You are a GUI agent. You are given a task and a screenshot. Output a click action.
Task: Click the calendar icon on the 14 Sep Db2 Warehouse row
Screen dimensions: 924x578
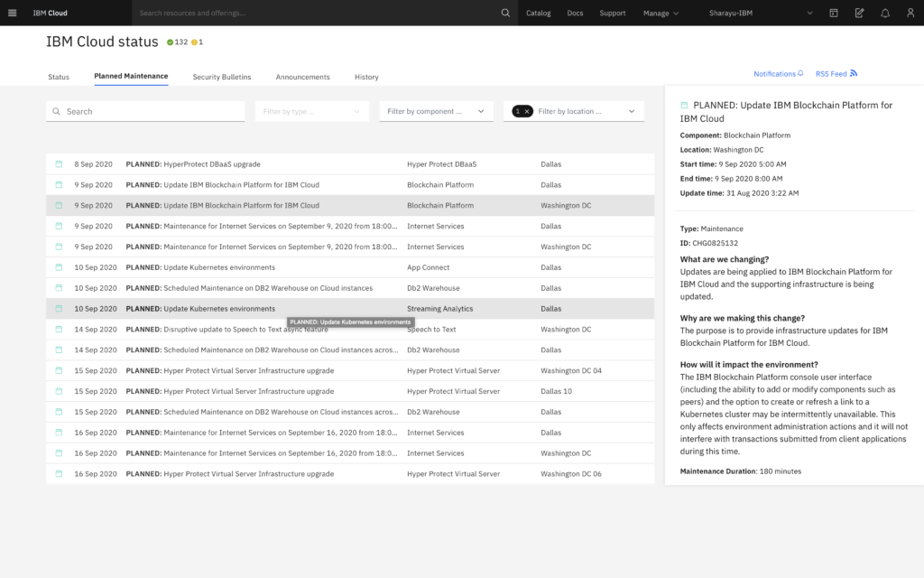click(59, 350)
